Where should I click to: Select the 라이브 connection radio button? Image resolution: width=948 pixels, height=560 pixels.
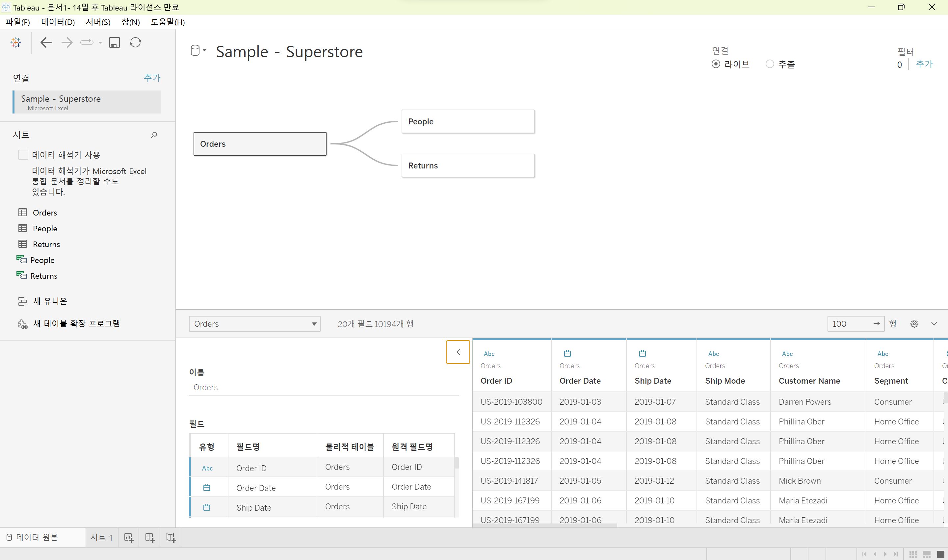pyautogui.click(x=716, y=64)
